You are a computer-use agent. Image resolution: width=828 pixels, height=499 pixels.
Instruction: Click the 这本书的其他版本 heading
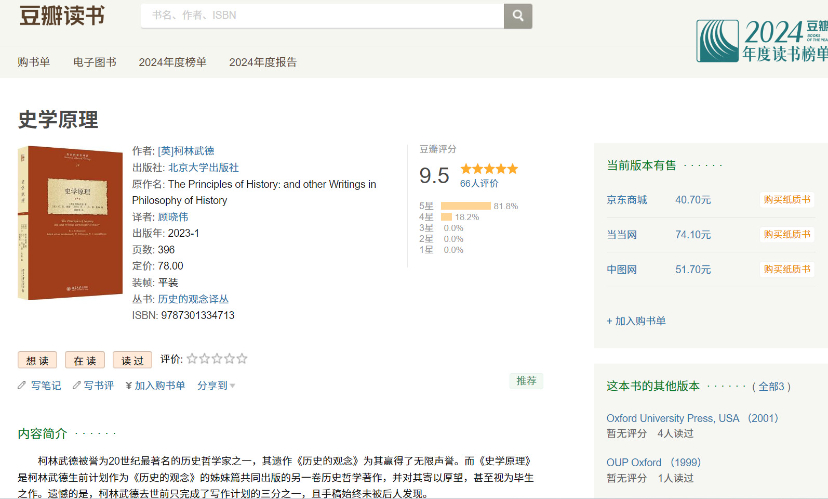click(653, 386)
